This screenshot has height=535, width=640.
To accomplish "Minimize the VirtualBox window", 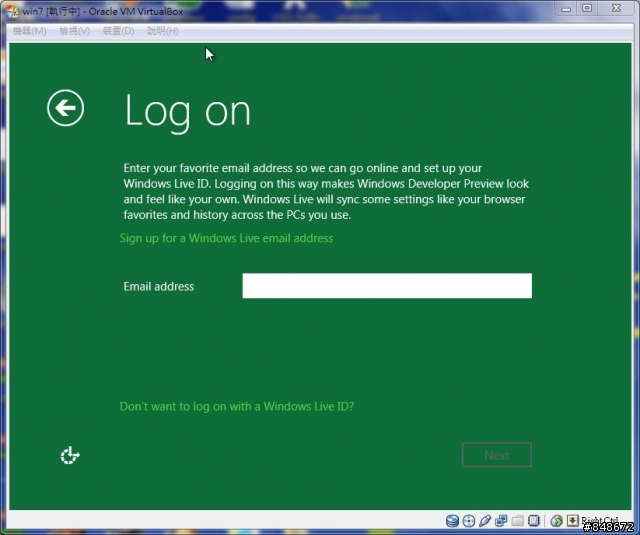I will [x=566, y=9].
